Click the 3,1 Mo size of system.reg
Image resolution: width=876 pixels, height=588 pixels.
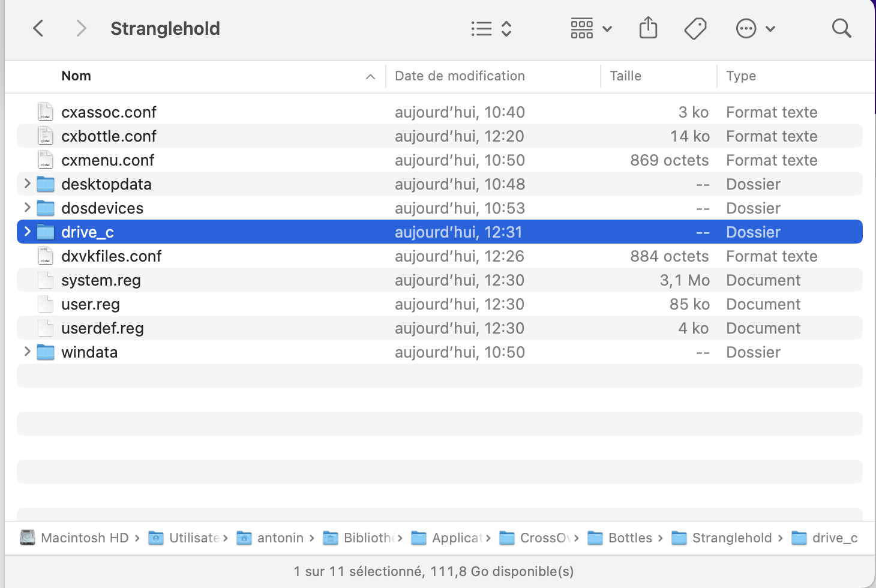[x=685, y=280]
